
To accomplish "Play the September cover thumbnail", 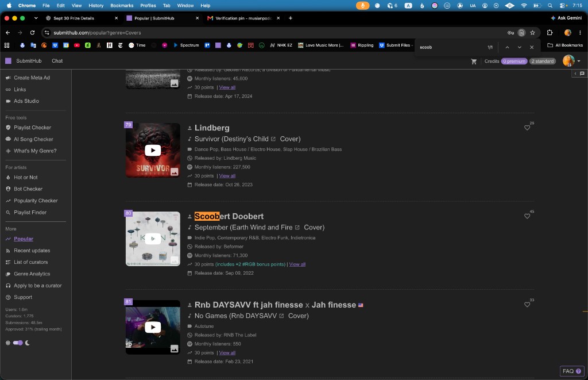I will [153, 239].
